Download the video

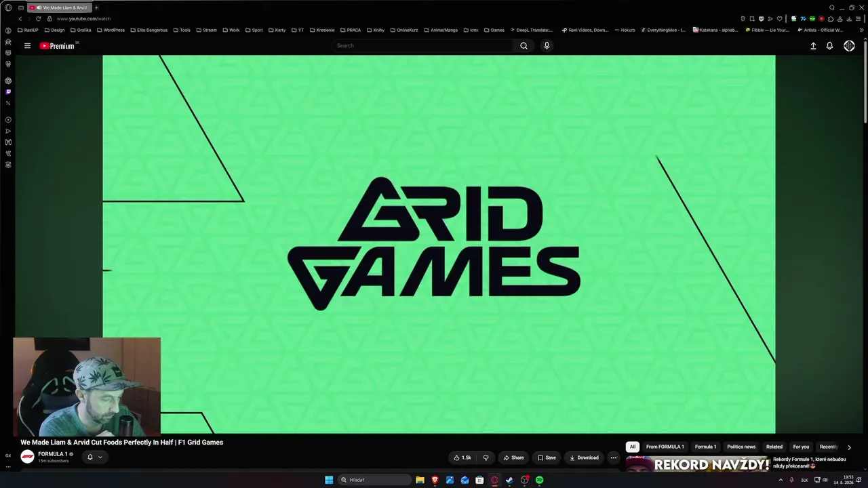coord(584,457)
